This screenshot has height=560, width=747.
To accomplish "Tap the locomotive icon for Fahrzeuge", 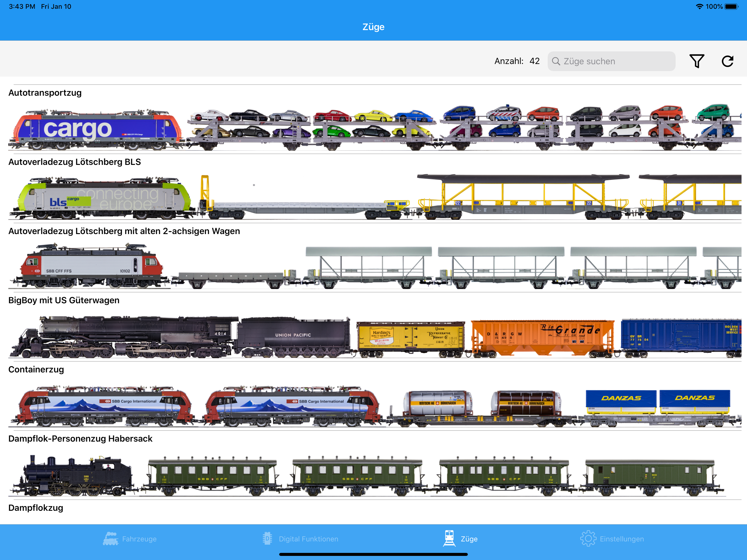I will click(110, 539).
